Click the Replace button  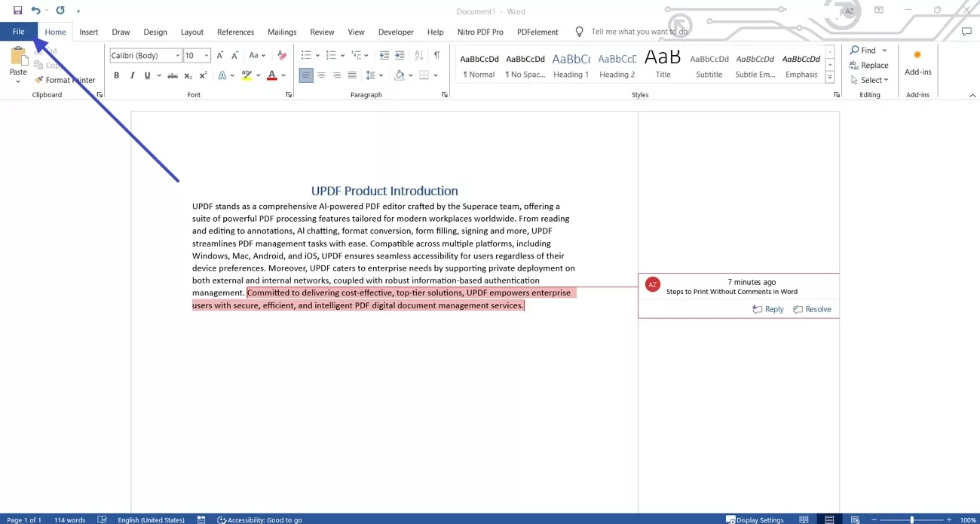(869, 65)
